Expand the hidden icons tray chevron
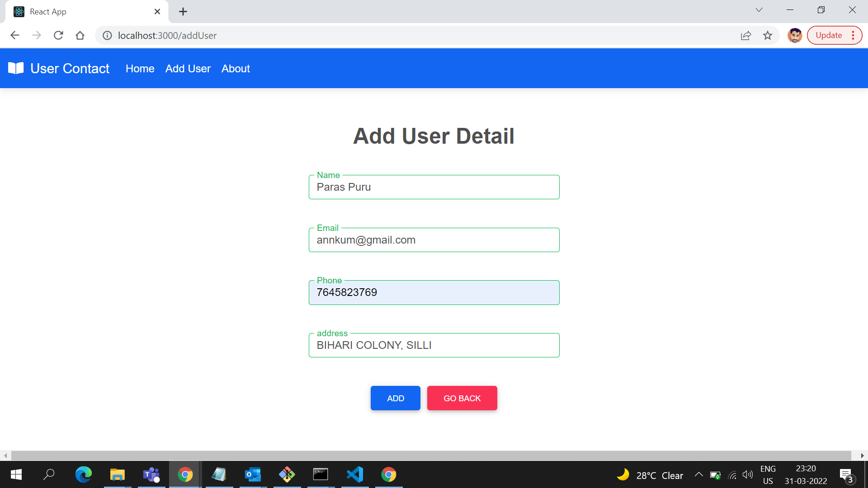 (698, 474)
